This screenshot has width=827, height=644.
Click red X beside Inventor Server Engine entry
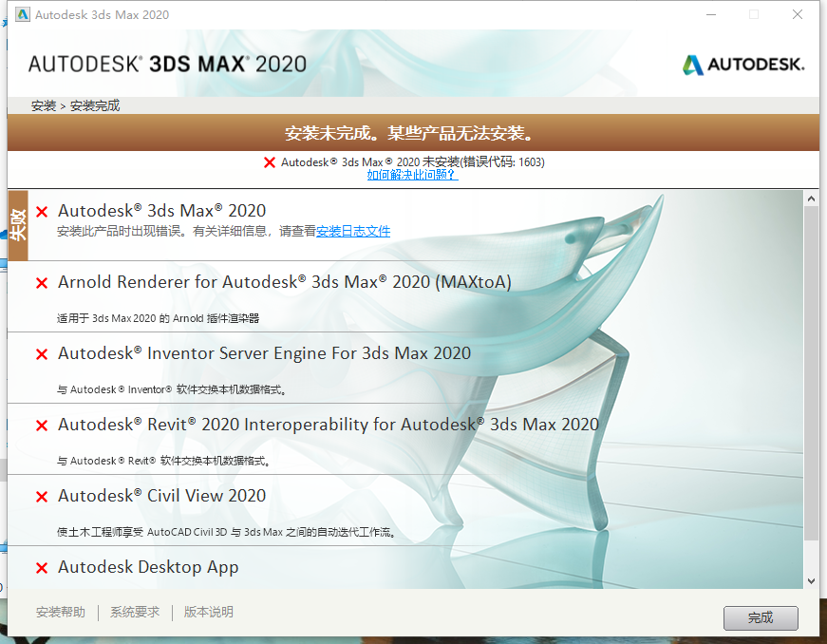40,353
